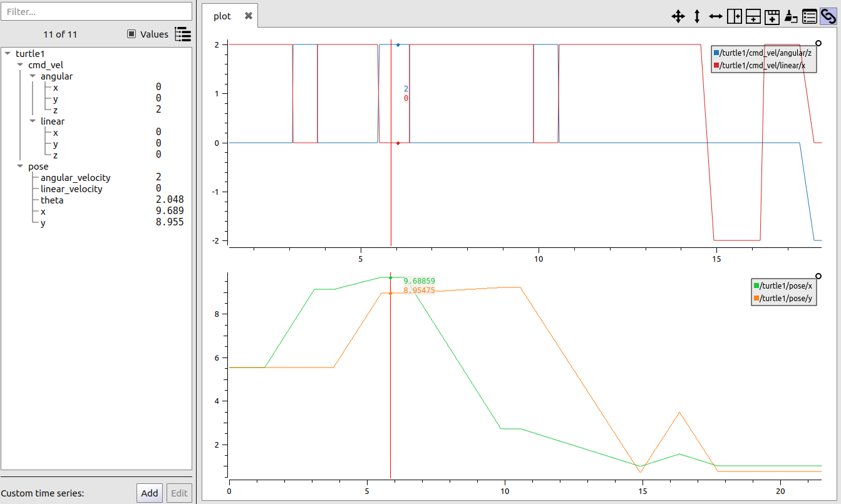This screenshot has height=504, width=841.
Task: Add a new plot row
Action: [753, 17]
